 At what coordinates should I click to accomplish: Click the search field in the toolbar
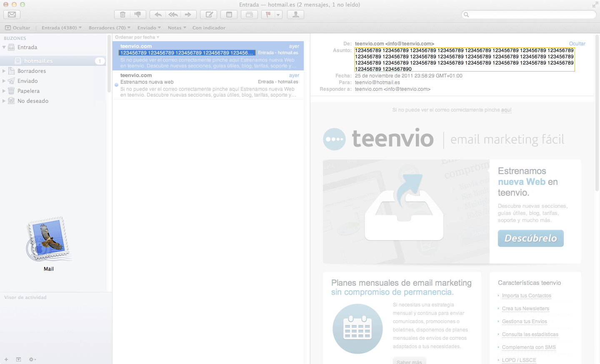coord(529,15)
